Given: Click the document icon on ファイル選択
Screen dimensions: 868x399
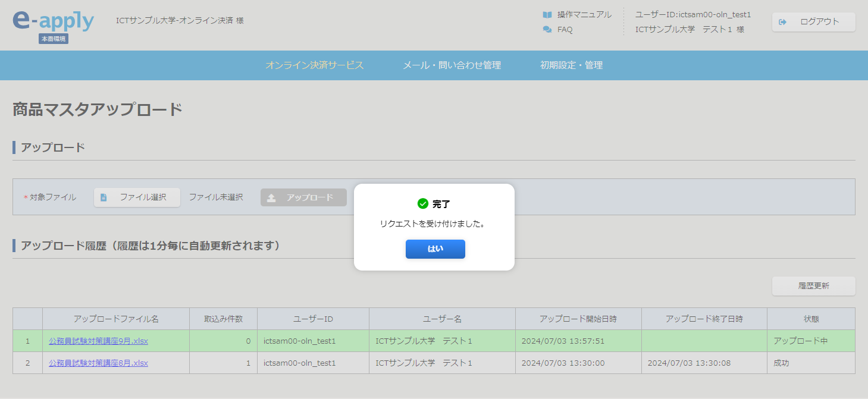Looking at the screenshot, I should tap(104, 197).
